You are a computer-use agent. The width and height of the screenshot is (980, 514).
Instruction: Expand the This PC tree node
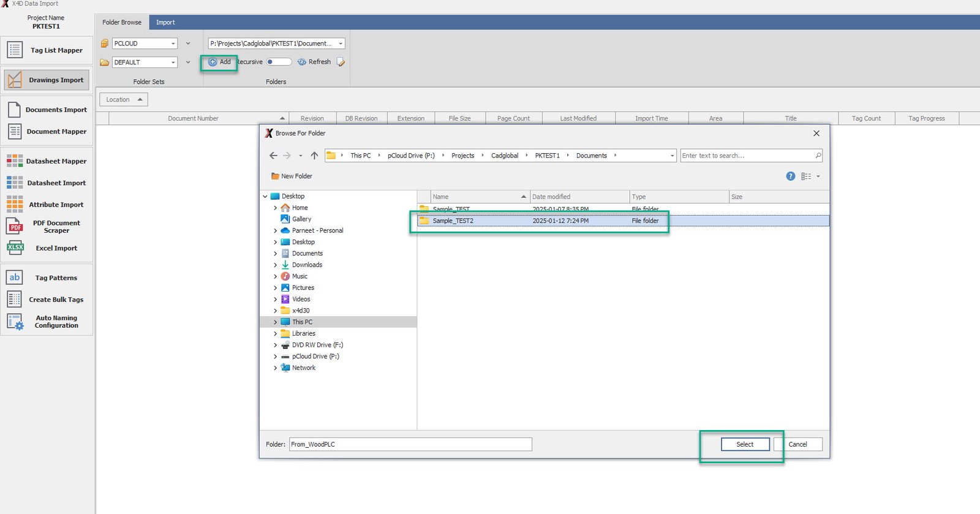275,322
